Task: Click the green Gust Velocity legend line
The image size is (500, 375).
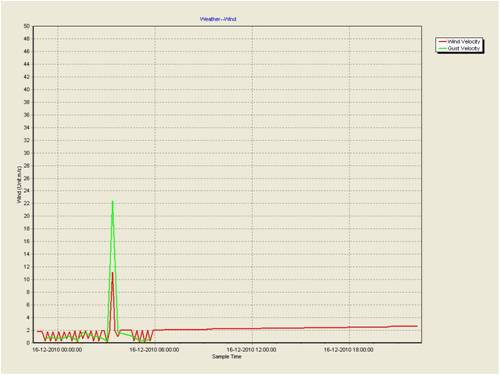Action: point(442,48)
